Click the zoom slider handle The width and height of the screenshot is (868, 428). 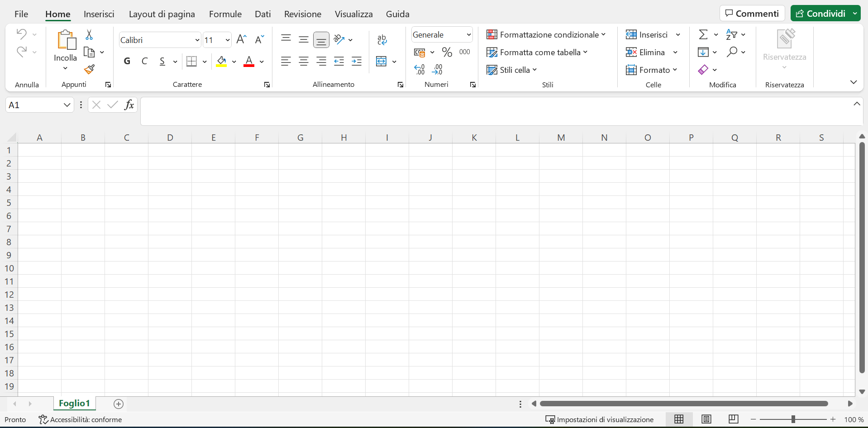click(793, 419)
